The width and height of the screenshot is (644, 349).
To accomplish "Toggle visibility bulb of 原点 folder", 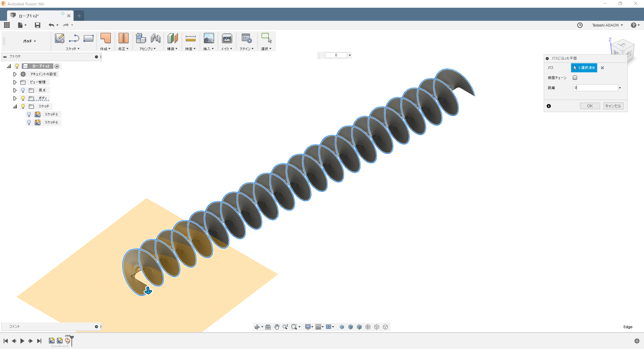I will pyautogui.click(x=23, y=90).
